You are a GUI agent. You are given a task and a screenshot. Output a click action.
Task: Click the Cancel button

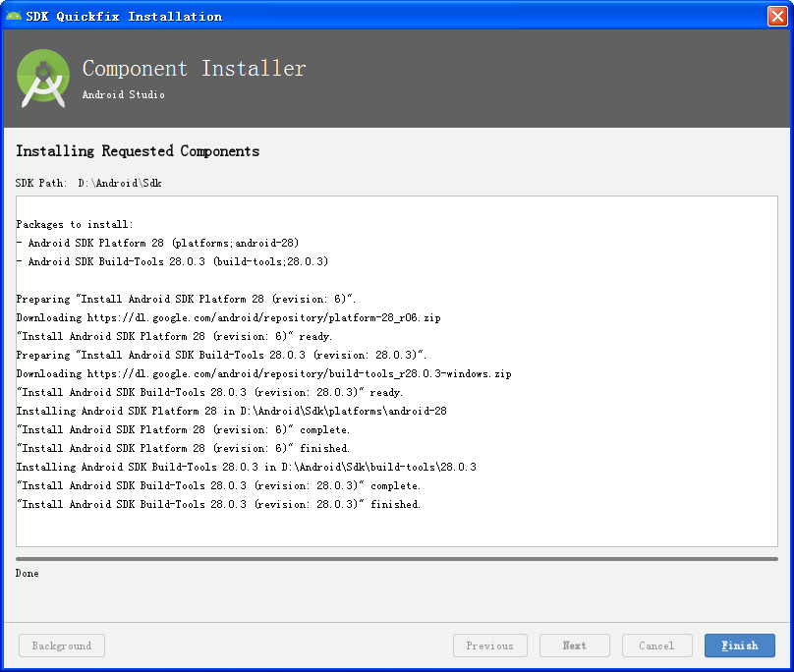(656, 645)
